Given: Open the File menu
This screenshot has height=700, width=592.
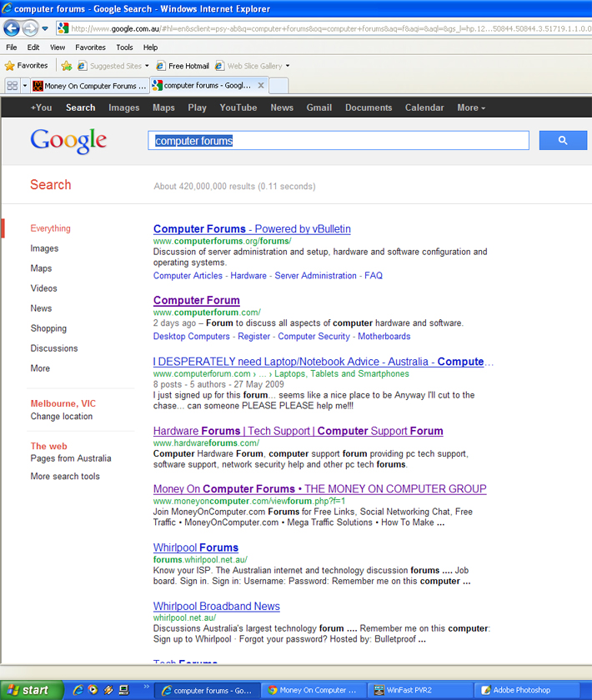Looking at the screenshot, I should click(12, 47).
